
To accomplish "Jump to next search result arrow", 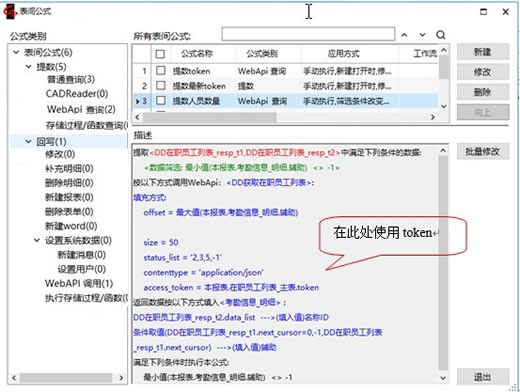I will point(422,35).
